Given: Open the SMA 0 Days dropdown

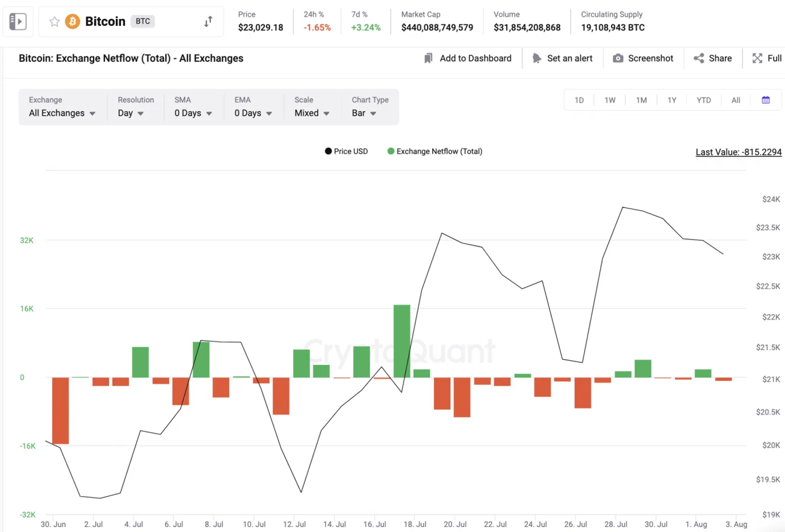Looking at the screenshot, I should pyautogui.click(x=193, y=113).
